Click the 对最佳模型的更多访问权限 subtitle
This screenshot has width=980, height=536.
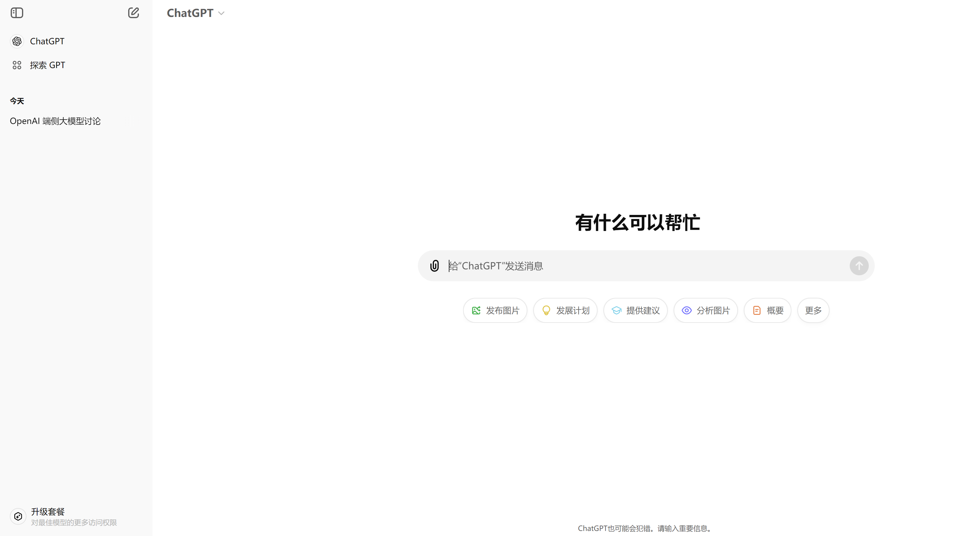click(x=74, y=522)
